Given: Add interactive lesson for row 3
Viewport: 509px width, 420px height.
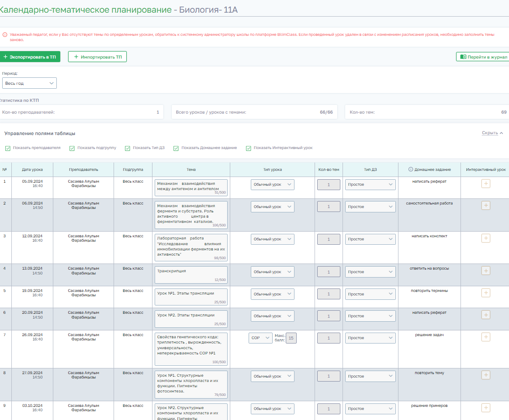Looking at the screenshot, I should click(x=485, y=238).
